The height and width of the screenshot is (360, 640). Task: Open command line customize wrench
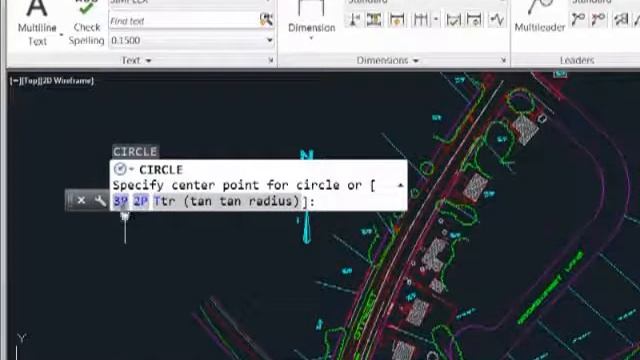tap(100, 200)
